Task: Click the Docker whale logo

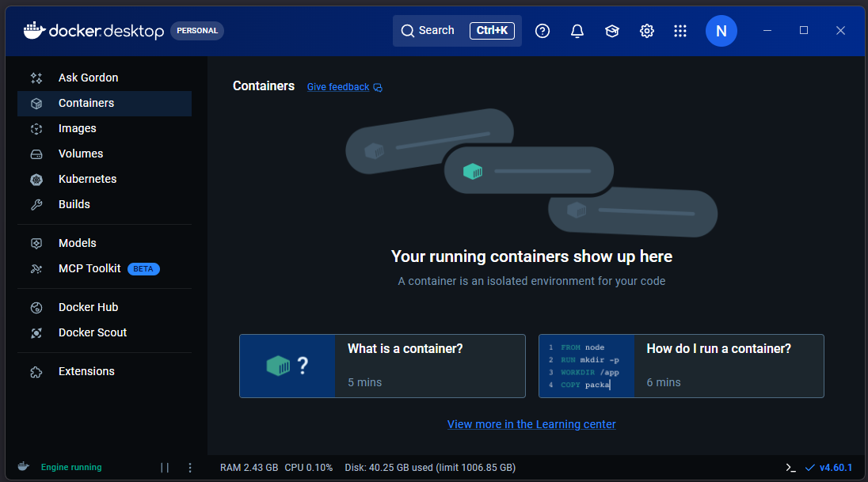Action: pos(34,31)
